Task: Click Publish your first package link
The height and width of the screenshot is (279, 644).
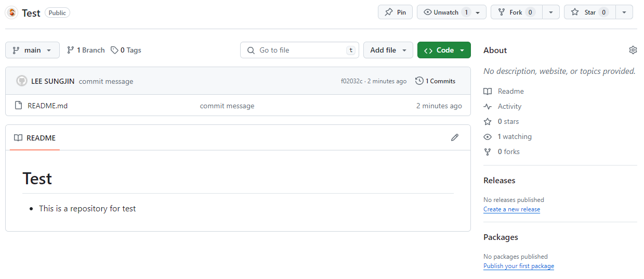Action: click(x=519, y=266)
